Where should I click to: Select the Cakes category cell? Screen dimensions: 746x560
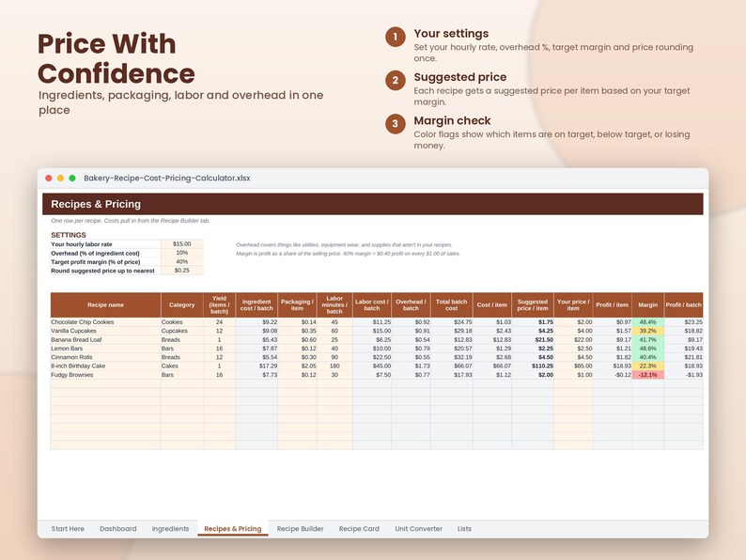[181, 366]
